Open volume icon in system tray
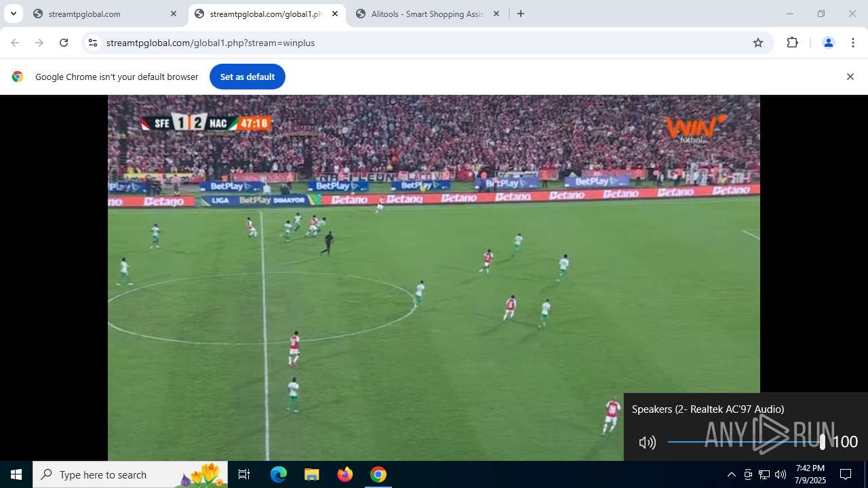 point(781,474)
